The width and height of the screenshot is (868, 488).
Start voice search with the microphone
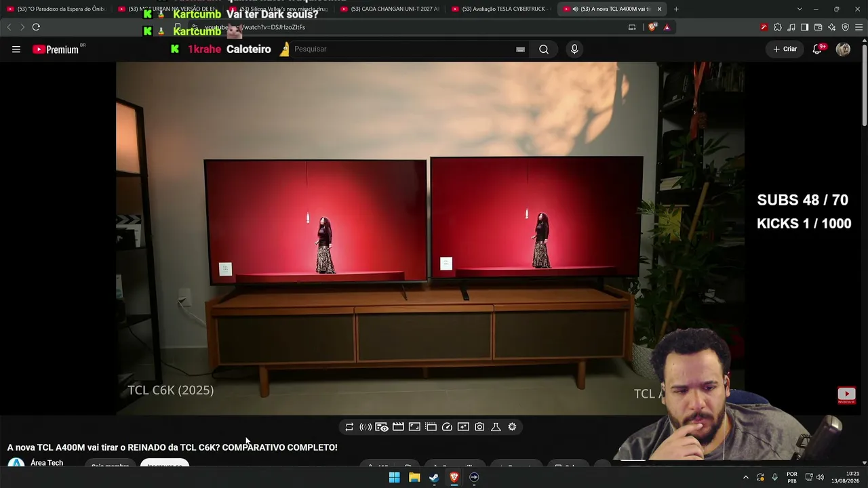(x=574, y=49)
